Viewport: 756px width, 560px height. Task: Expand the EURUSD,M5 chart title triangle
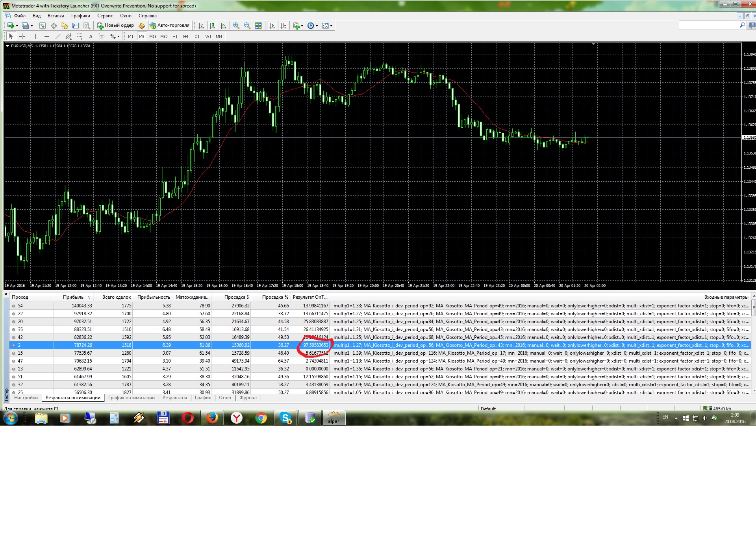pos(7,46)
